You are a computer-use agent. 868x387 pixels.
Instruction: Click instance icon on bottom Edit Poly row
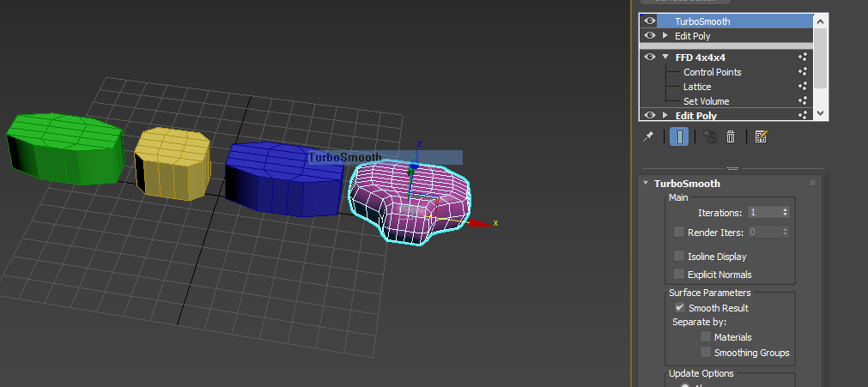pos(802,115)
